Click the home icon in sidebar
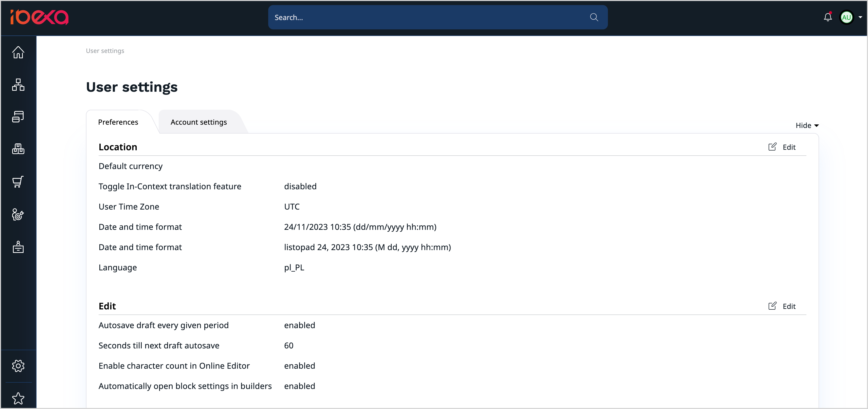The image size is (868, 409). [18, 52]
